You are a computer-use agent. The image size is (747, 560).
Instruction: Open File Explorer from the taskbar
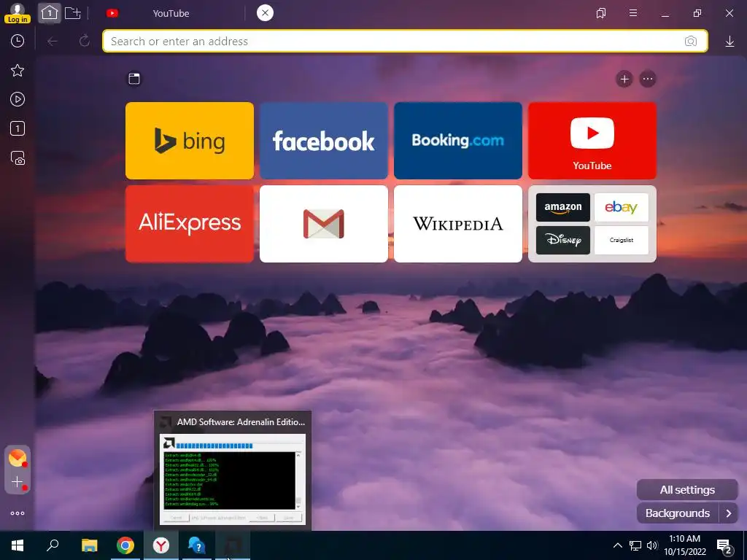89,545
